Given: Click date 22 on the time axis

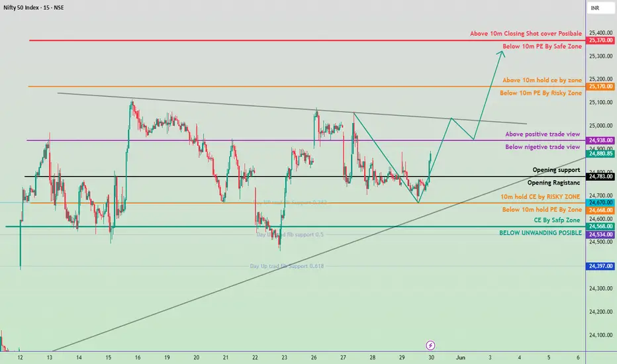Looking at the screenshot, I should pos(255,357).
